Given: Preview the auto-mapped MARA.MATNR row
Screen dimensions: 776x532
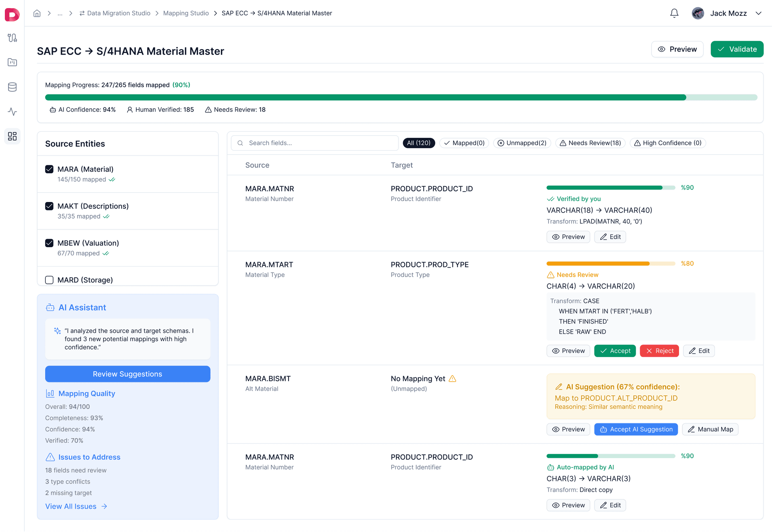Looking at the screenshot, I should point(568,505).
